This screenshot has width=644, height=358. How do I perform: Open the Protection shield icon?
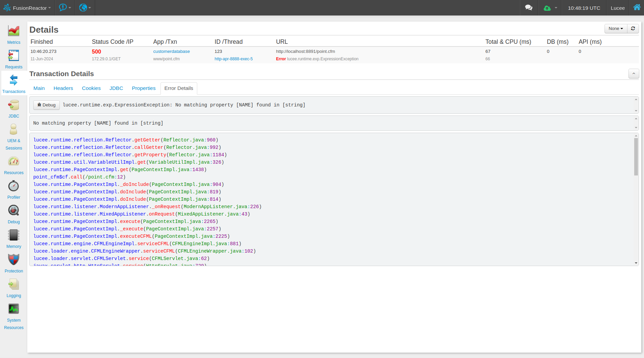click(14, 260)
